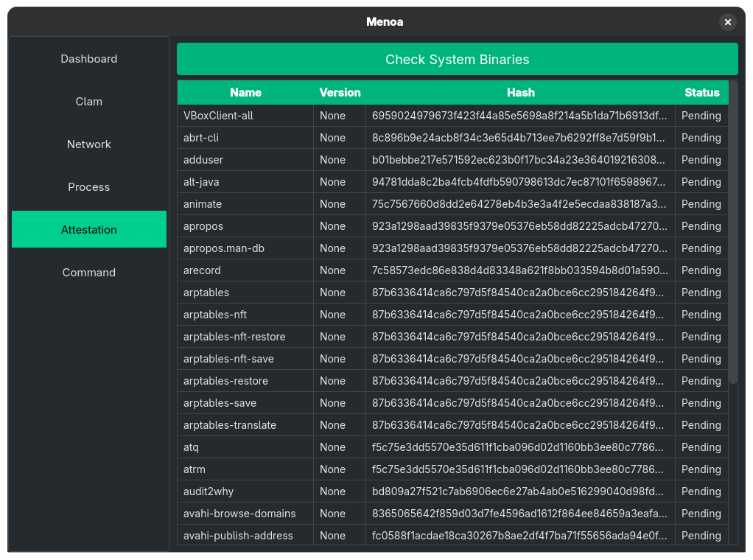
Task: Click the table vertical scrollbar
Action: point(733,232)
